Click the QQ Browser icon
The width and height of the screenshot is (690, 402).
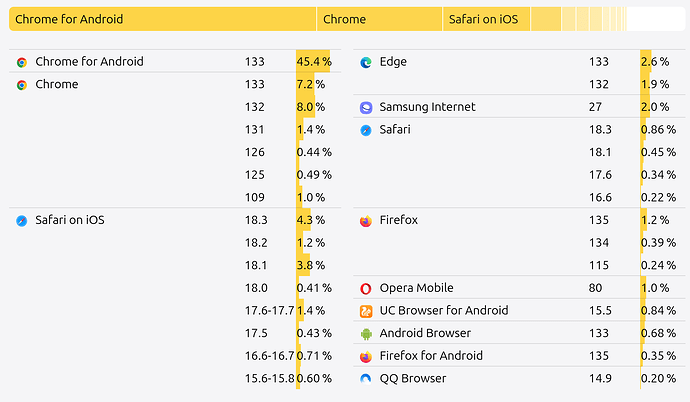click(x=366, y=379)
